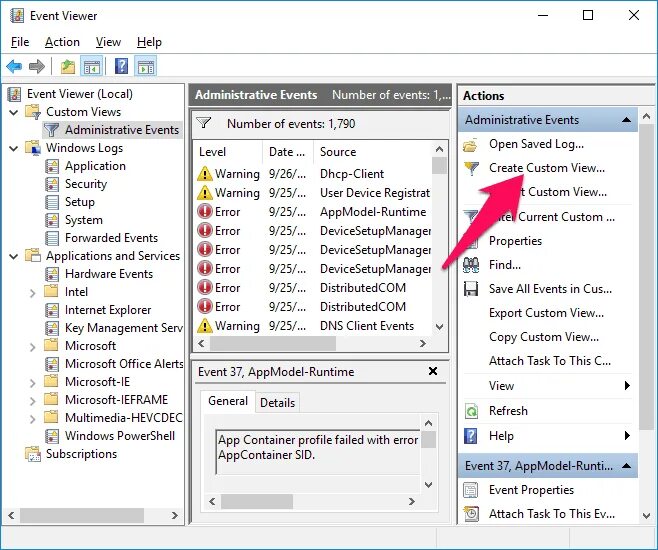
Task: Click the Hardware Events log icon
Action: (52, 274)
